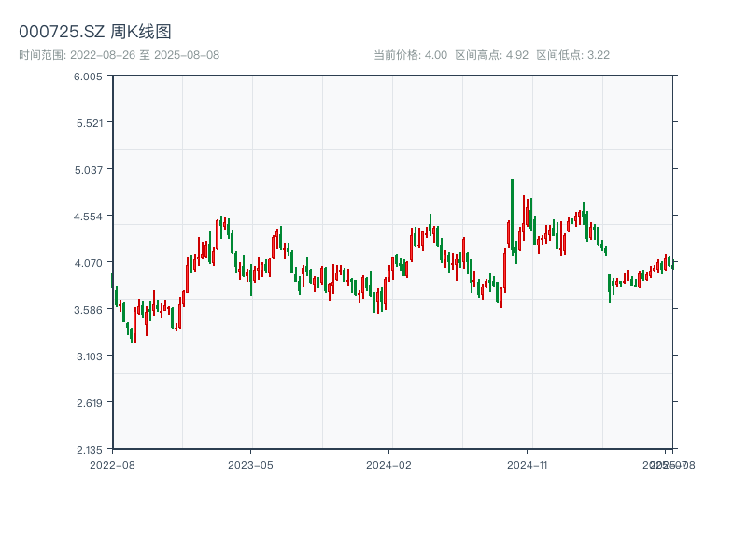Click the 000725.SZ 周K线图 chart title
Screen dimensions: 747x560
click(95, 32)
